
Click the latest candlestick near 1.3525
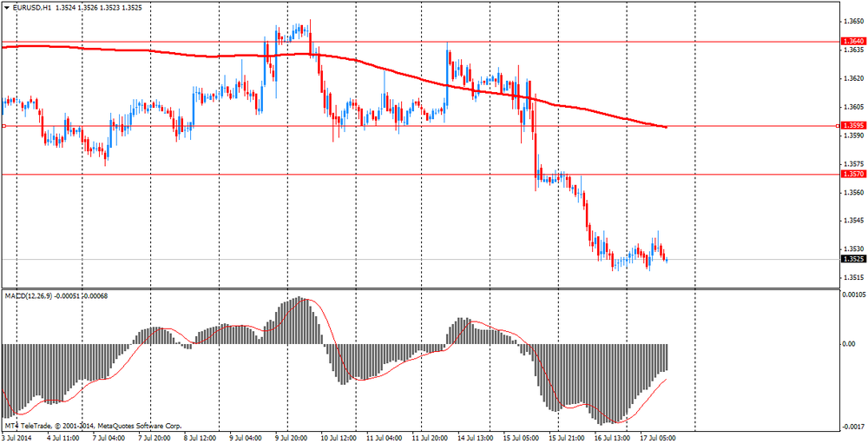(666, 257)
